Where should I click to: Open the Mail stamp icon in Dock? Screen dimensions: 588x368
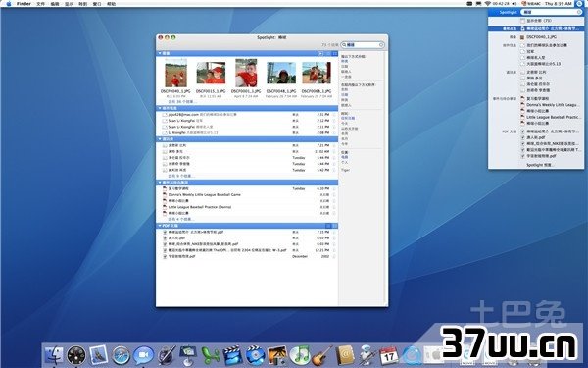tap(99, 355)
